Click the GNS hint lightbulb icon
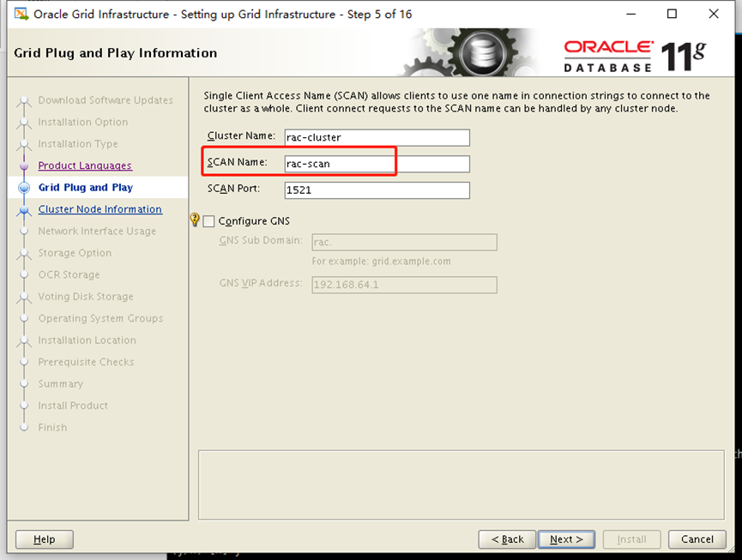742x560 pixels. point(195,220)
